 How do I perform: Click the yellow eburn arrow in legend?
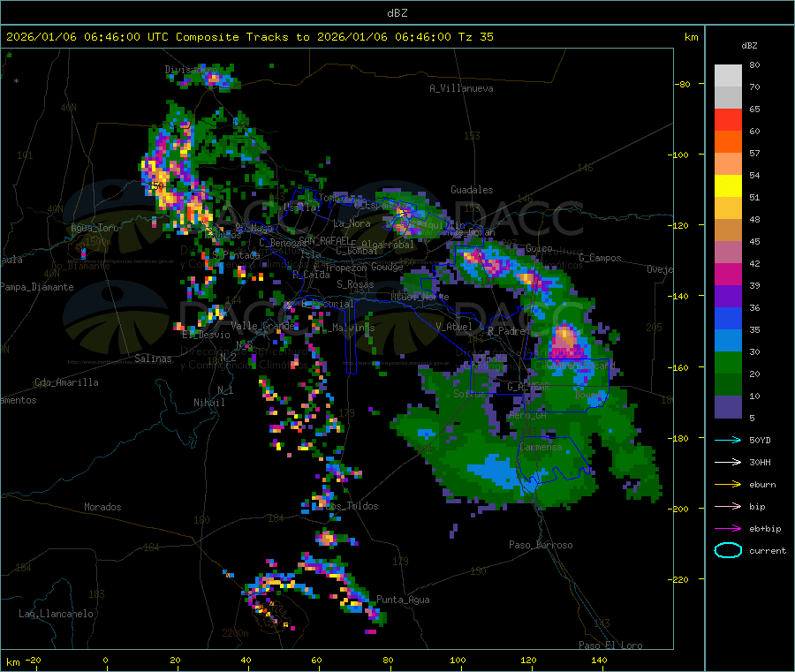728,485
